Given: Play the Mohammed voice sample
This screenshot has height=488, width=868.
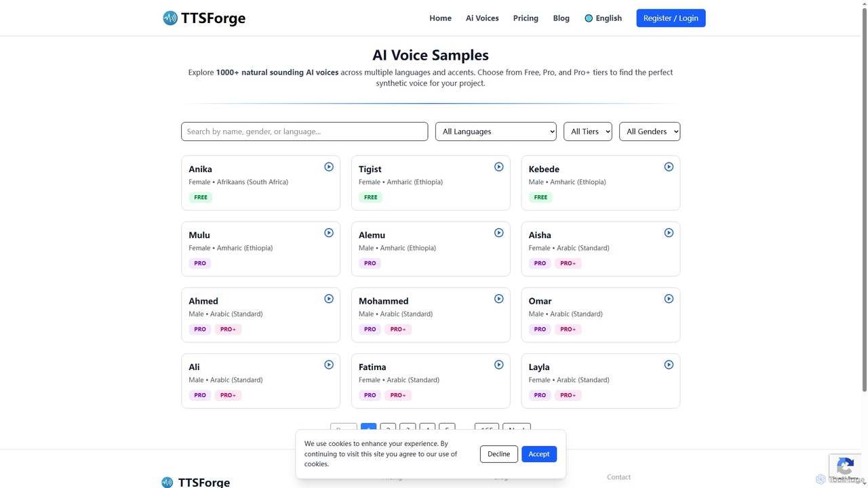Looking at the screenshot, I should (x=499, y=298).
